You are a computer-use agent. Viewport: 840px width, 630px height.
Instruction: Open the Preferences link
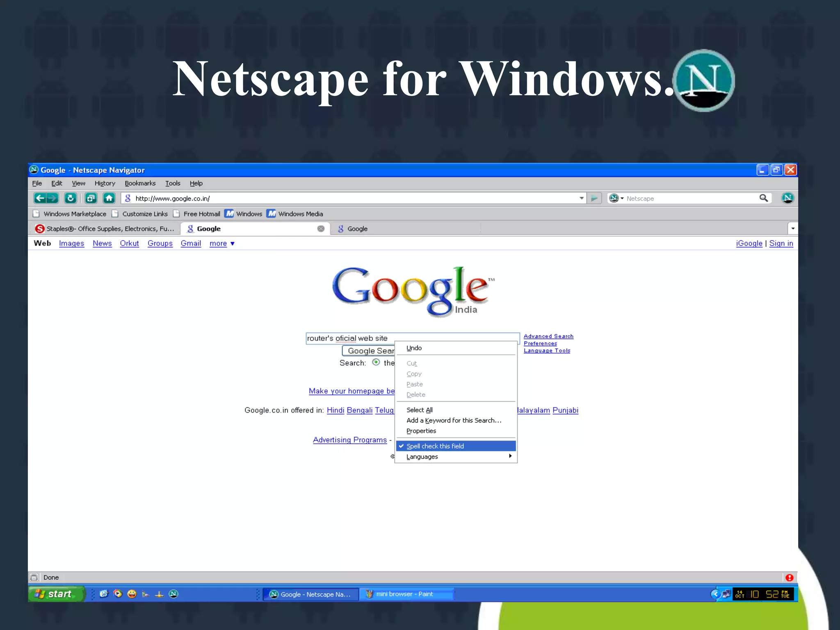point(540,344)
